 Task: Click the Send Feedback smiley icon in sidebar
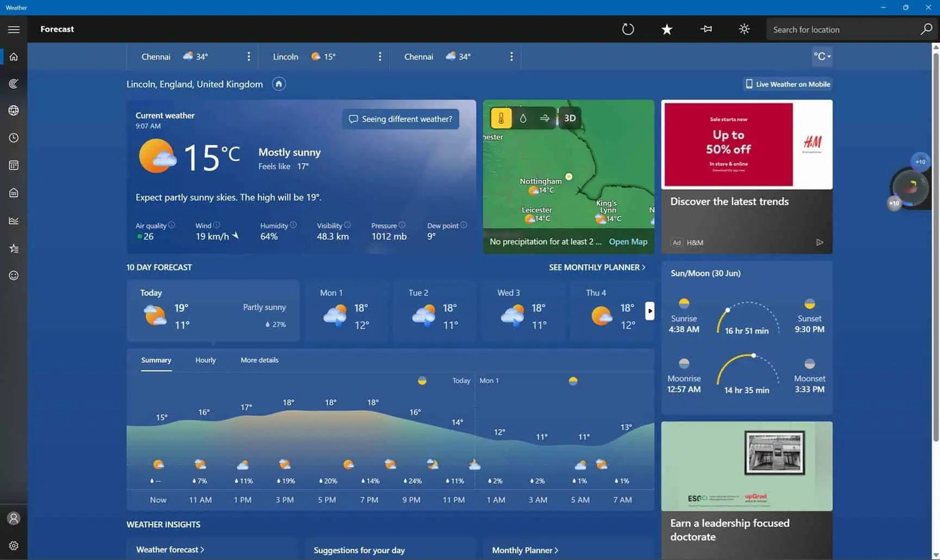point(14,275)
